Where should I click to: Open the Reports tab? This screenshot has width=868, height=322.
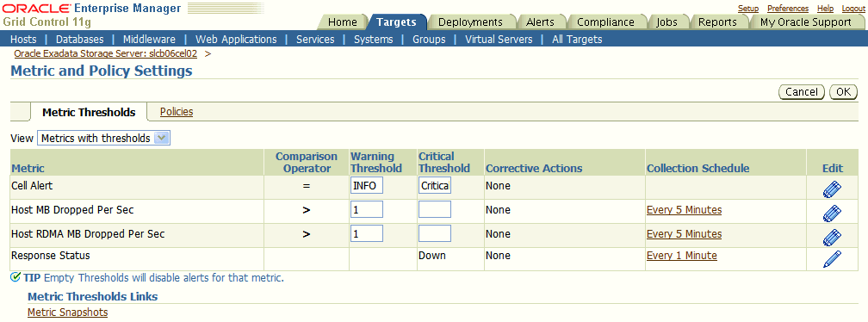(x=717, y=22)
